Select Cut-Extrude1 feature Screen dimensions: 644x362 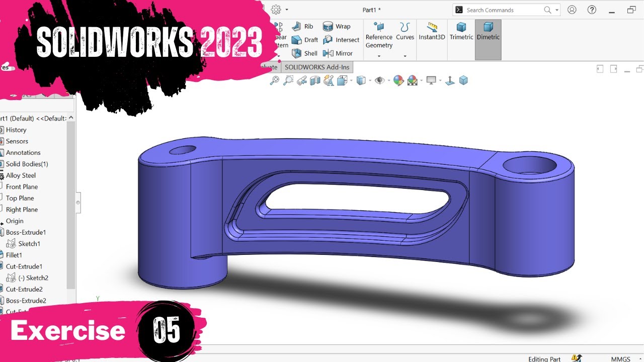24,266
